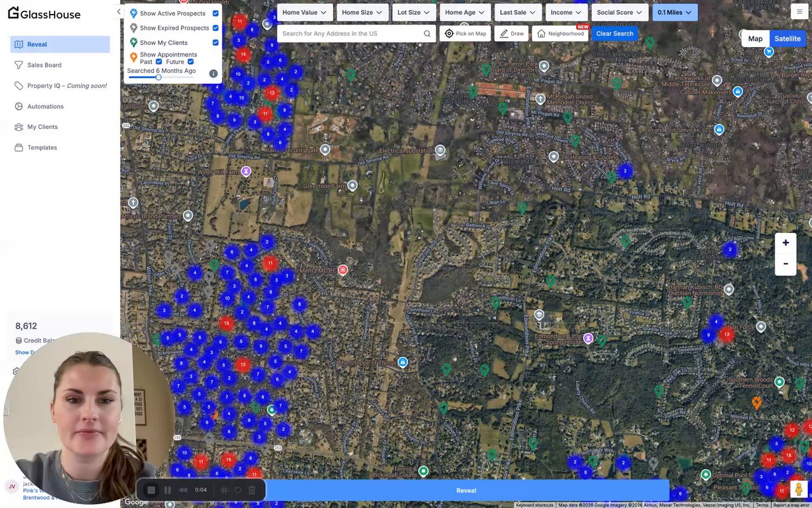Pause the screen recording
Viewport: 812px width, 508px height.
167,490
